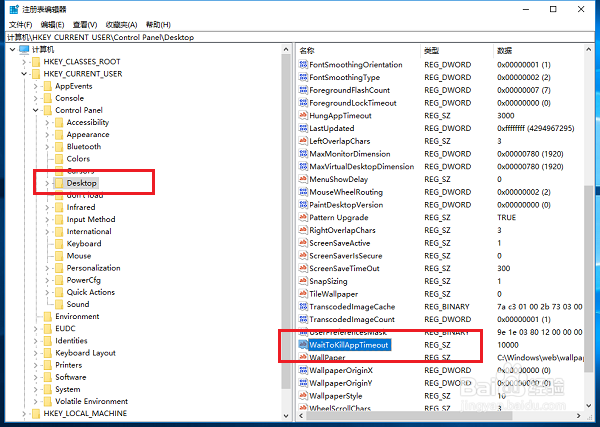Click the registry path address bar
This screenshot has width=600, height=427.
pos(300,37)
